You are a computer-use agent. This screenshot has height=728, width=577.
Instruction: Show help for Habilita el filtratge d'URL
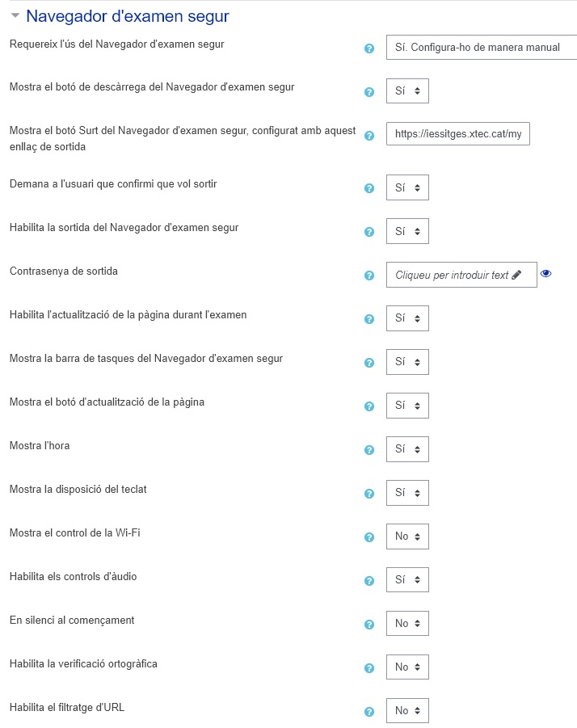(x=369, y=712)
